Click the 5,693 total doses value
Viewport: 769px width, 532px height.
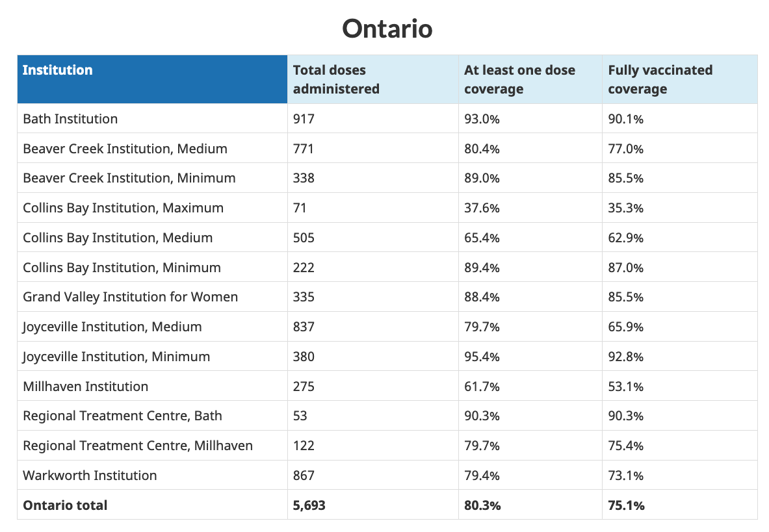point(309,505)
